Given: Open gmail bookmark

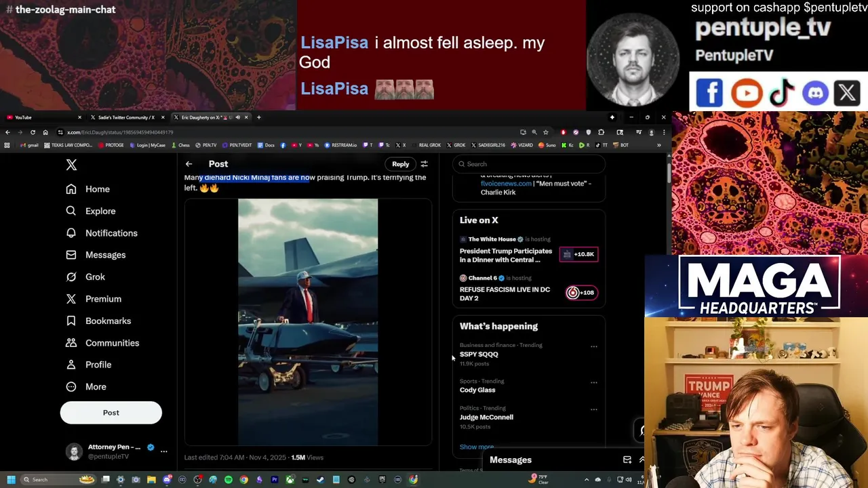Looking at the screenshot, I should click(x=29, y=145).
